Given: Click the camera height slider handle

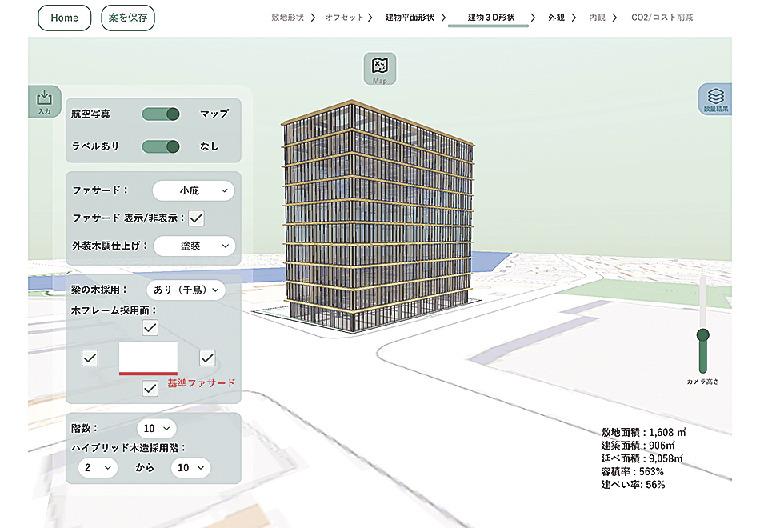Looking at the screenshot, I should 703,336.
